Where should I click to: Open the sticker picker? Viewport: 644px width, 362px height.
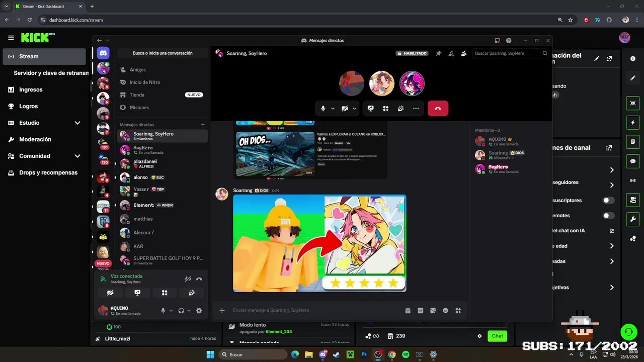[x=433, y=310]
